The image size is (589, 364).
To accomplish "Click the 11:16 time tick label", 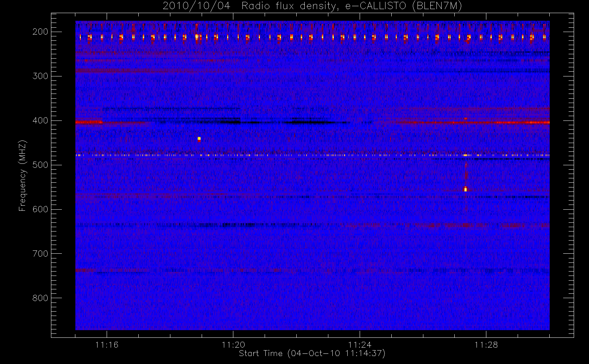I will [107, 345].
